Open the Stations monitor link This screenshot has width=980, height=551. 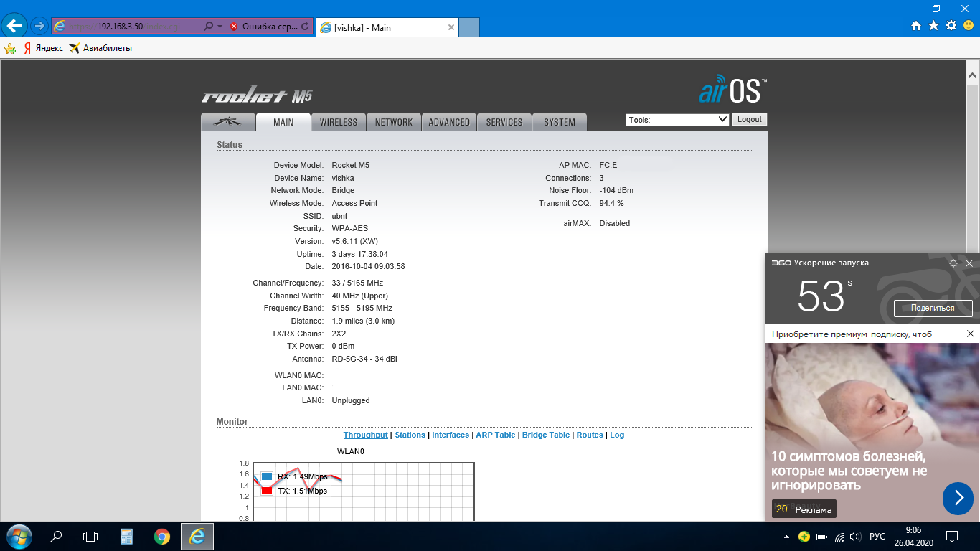click(410, 435)
